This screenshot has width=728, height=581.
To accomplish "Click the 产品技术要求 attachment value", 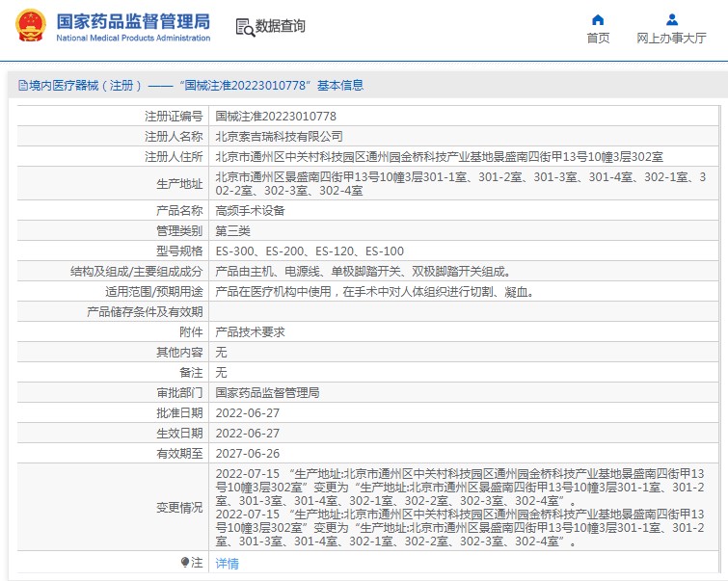I will pos(250,331).
